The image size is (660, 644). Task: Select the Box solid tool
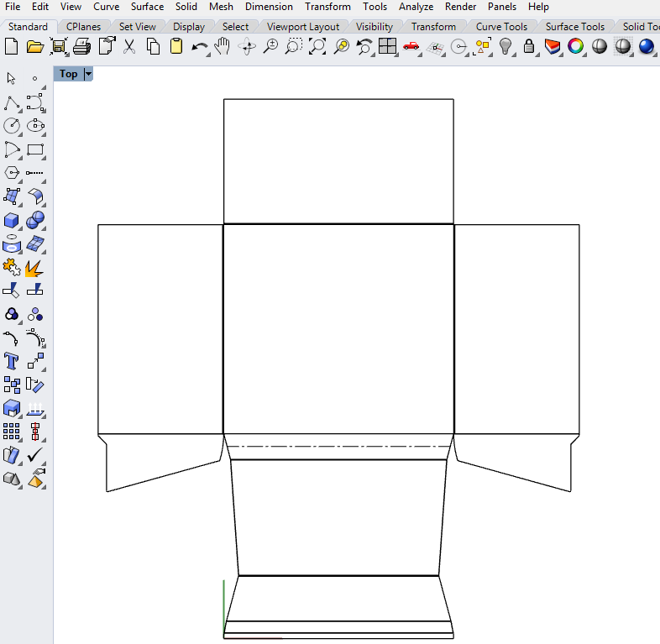click(x=12, y=221)
